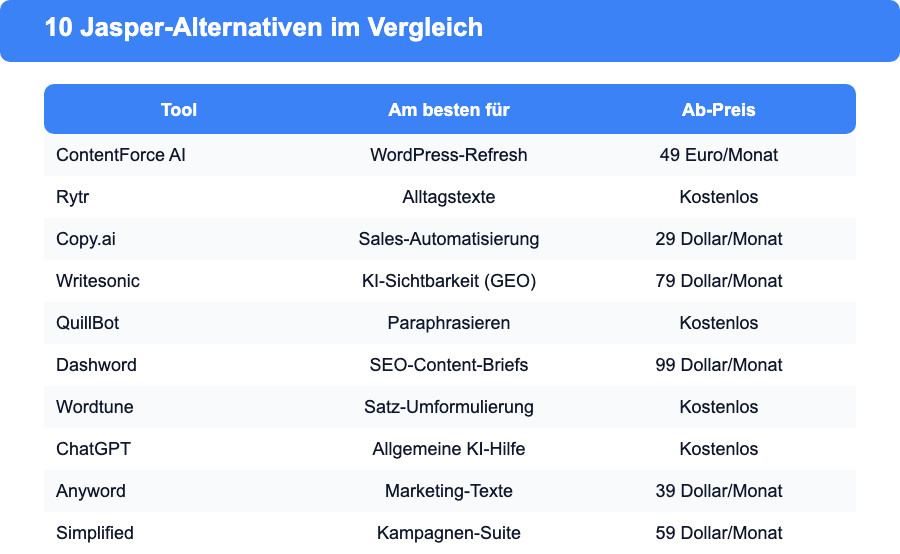The image size is (900, 554).
Task: Click the heading 10 Jasper-Alternativen im Vergleich
Action: point(264,27)
